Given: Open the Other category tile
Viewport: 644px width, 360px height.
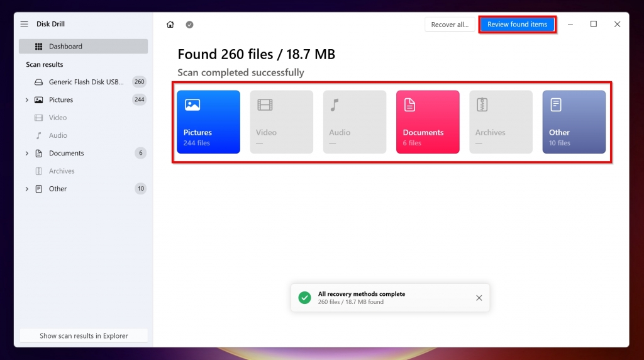Looking at the screenshot, I should pos(574,122).
